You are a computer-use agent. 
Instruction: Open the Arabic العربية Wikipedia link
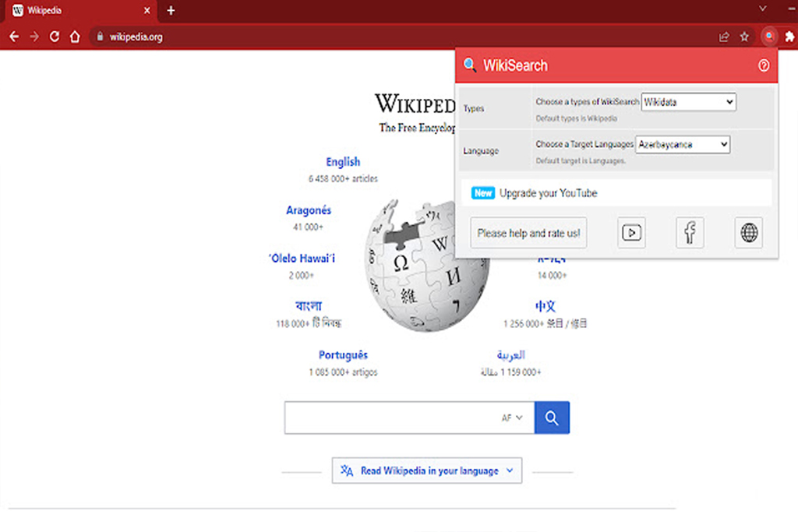[511, 355]
